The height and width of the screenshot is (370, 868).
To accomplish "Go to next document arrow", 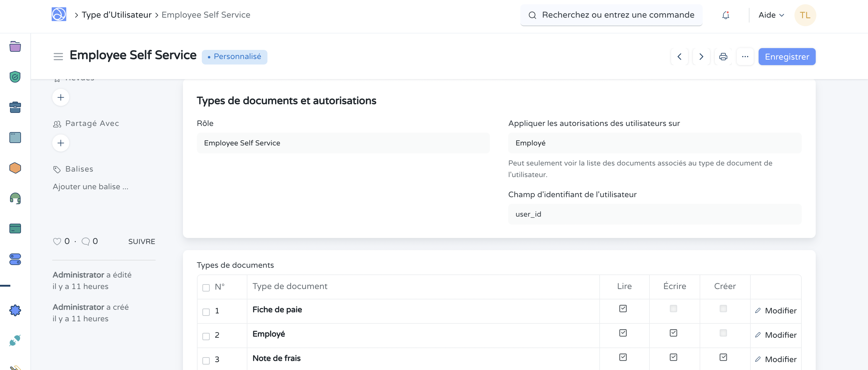I will [x=701, y=57].
